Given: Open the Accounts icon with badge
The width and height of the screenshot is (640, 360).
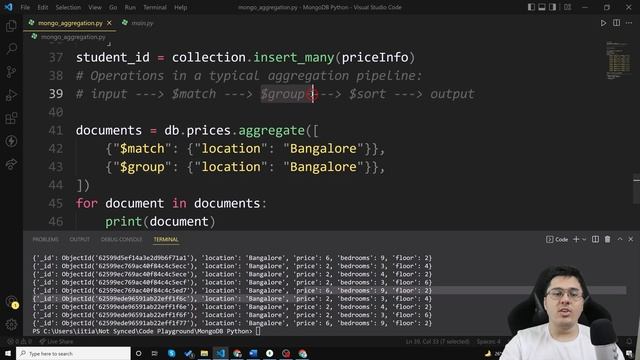Looking at the screenshot, I should 11,302.
